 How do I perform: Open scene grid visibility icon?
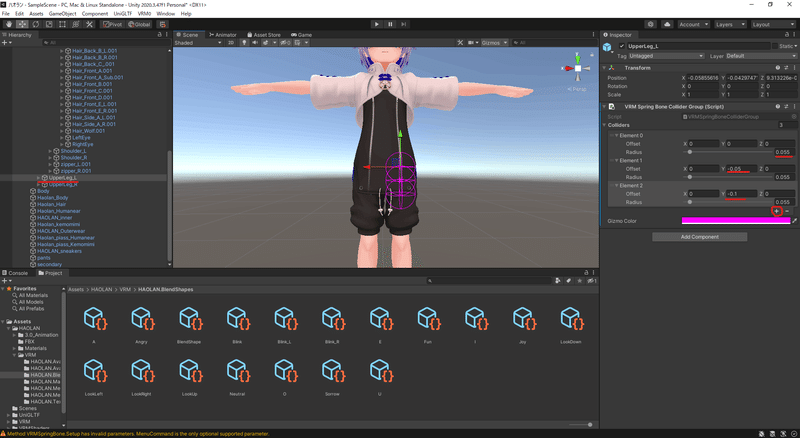coord(299,43)
